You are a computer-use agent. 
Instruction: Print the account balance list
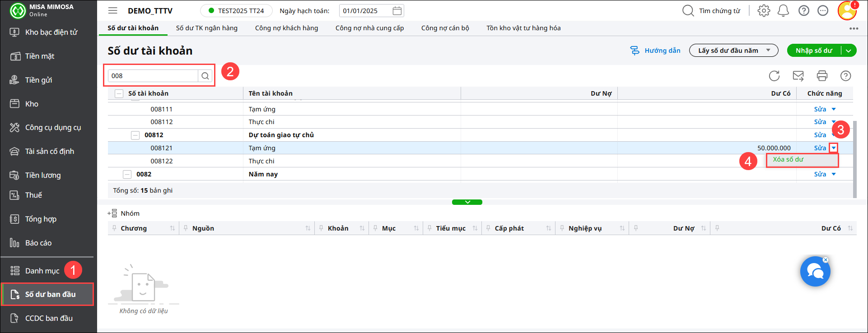822,76
